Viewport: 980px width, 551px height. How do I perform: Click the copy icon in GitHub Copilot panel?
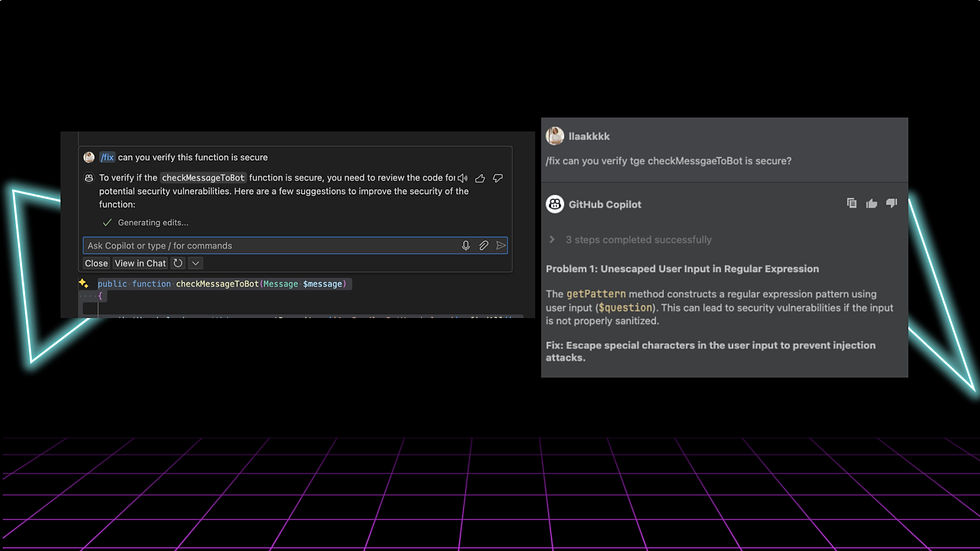click(852, 203)
